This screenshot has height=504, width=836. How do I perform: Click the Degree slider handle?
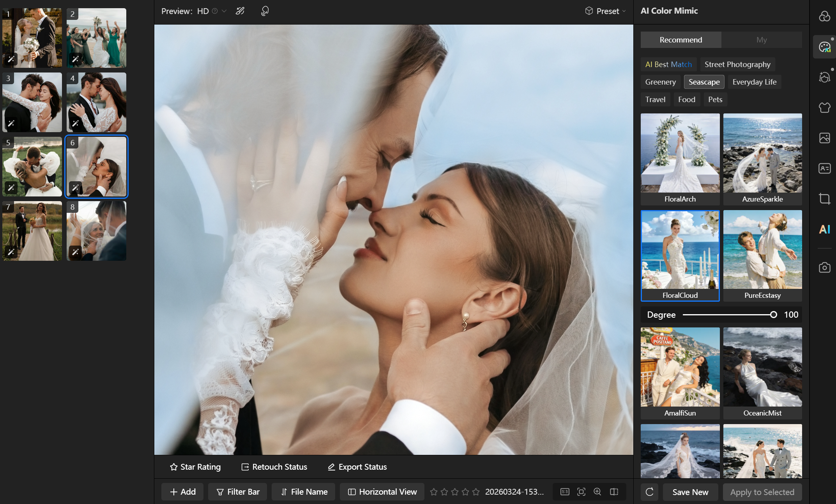point(773,315)
